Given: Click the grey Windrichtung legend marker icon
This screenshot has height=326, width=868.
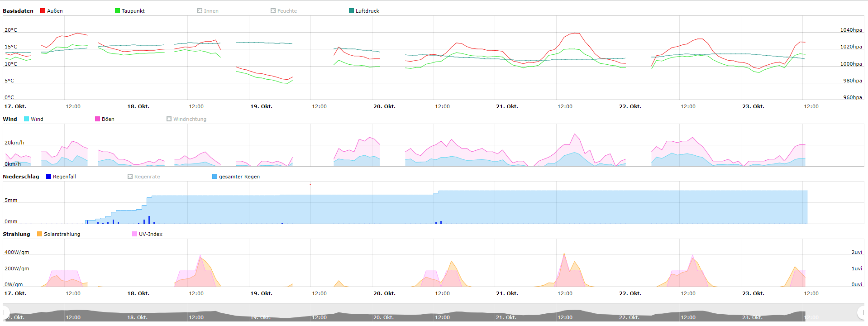Looking at the screenshot, I should 169,119.
